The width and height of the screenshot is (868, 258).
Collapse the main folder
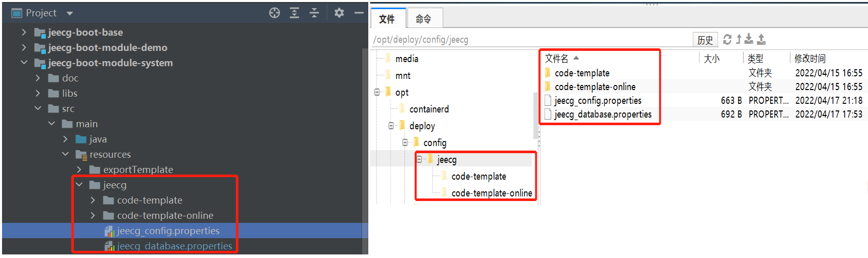[x=51, y=124]
